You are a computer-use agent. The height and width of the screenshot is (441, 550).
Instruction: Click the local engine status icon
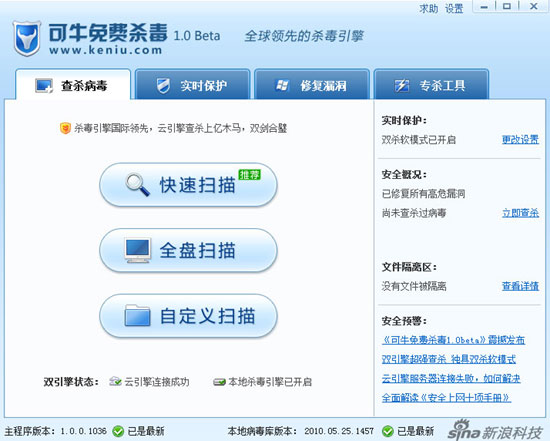pyautogui.click(x=220, y=381)
